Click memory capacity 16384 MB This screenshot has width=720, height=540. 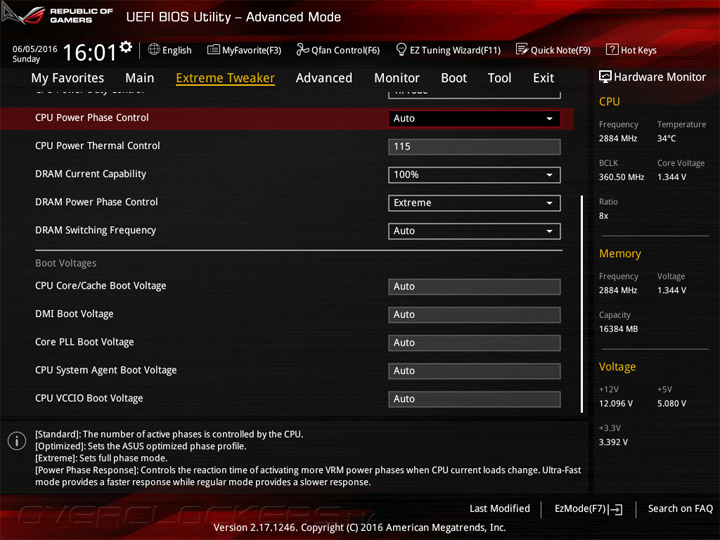tap(618, 329)
